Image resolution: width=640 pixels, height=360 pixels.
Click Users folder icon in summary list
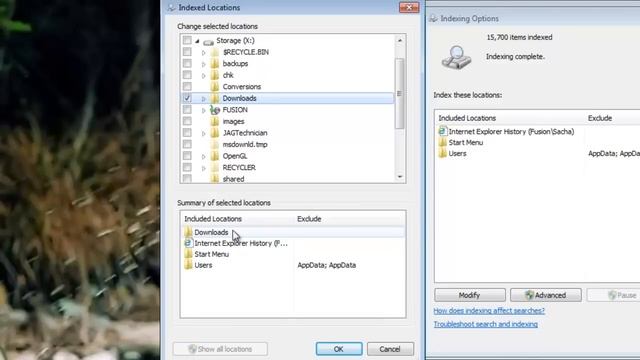click(x=188, y=265)
